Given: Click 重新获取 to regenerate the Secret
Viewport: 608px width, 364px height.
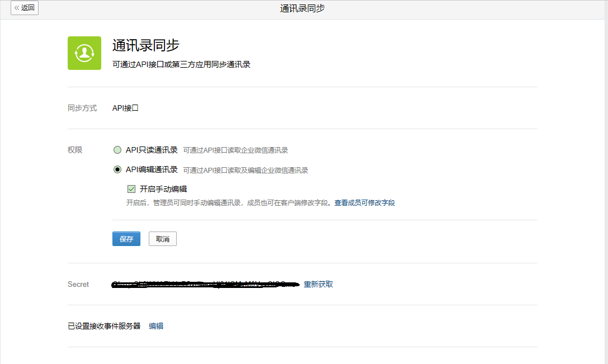Looking at the screenshot, I should [x=318, y=284].
